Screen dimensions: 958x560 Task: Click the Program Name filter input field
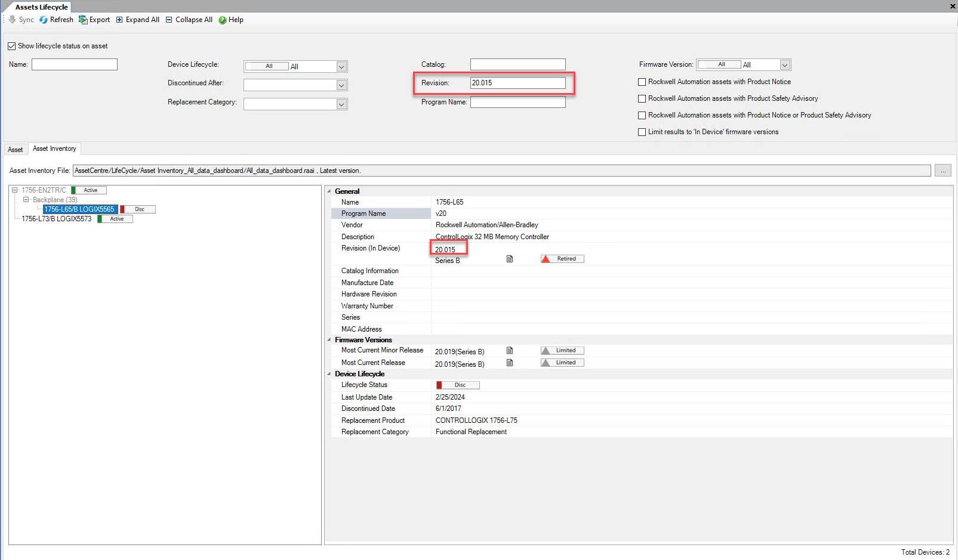pos(518,102)
